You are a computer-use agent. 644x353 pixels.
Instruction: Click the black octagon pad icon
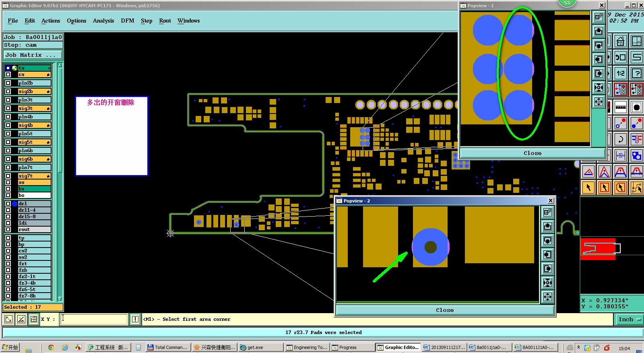click(637, 107)
